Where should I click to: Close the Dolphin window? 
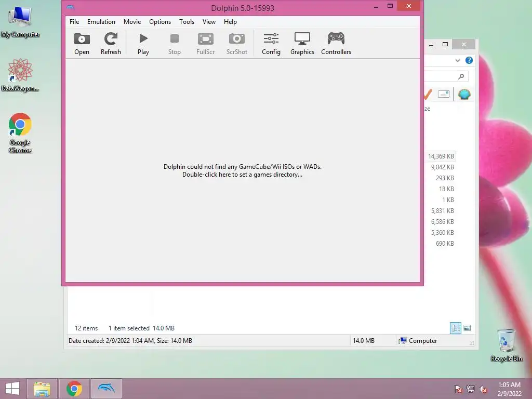pos(408,6)
